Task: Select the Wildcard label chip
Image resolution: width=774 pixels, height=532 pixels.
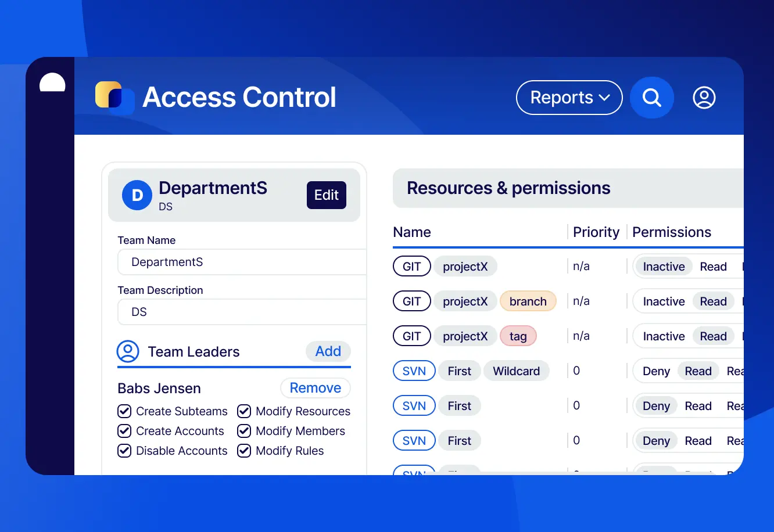Action: coord(517,371)
